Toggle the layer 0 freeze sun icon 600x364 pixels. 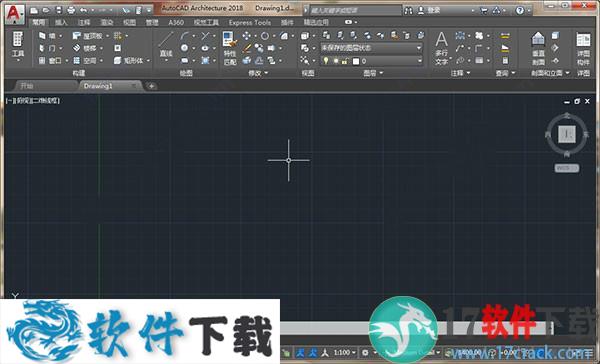tap(336, 61)
